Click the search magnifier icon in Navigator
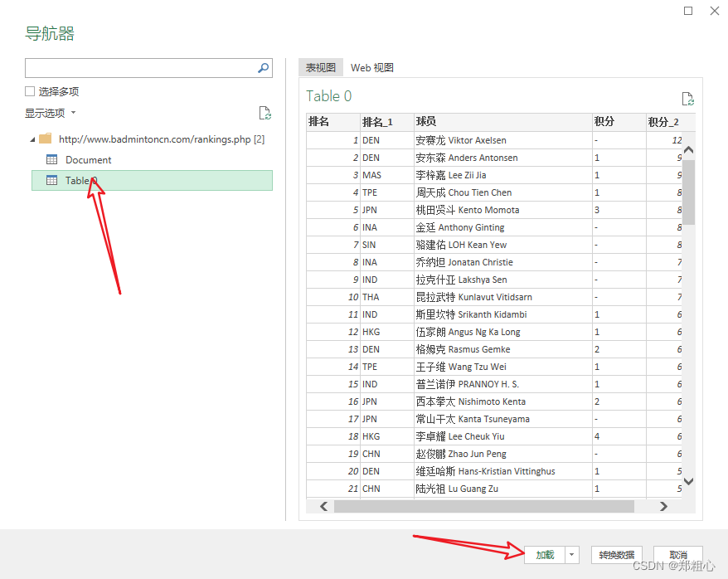Image resolution: width=728 pixels, height=579 pixels. 263,68
